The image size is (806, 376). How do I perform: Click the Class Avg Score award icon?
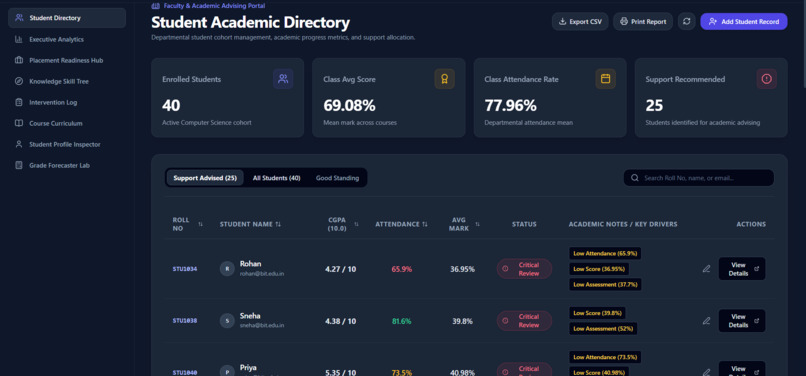pos(445,79)
